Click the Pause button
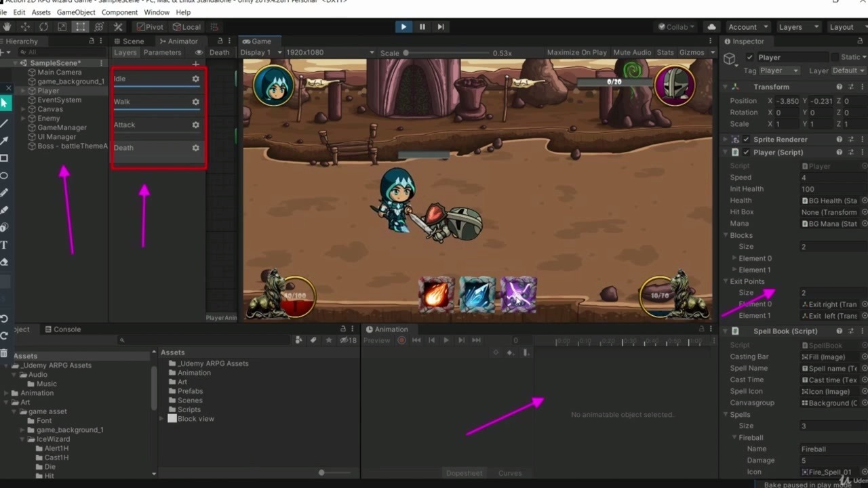This screenshot has height=488, width=868. 422,26
